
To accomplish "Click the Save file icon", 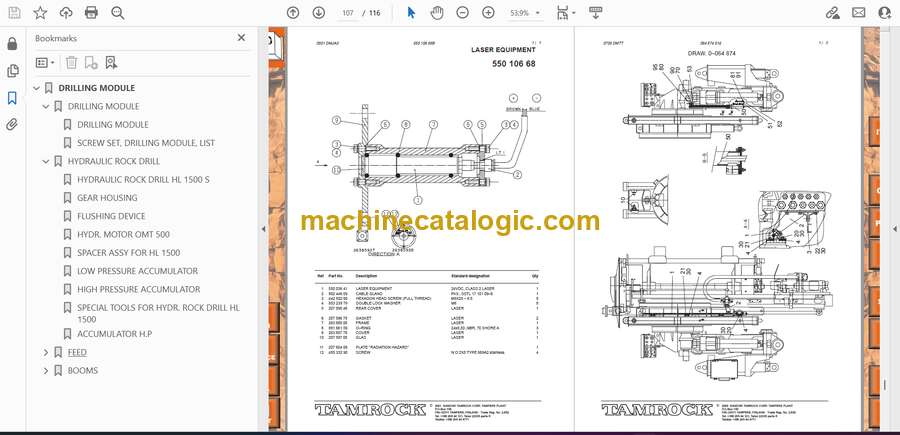I will coord(14,13).
